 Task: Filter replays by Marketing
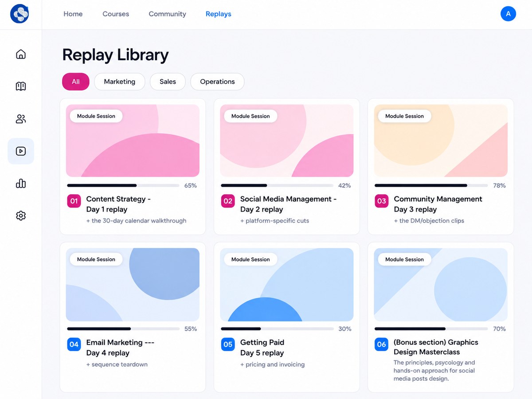coord(120,82)
